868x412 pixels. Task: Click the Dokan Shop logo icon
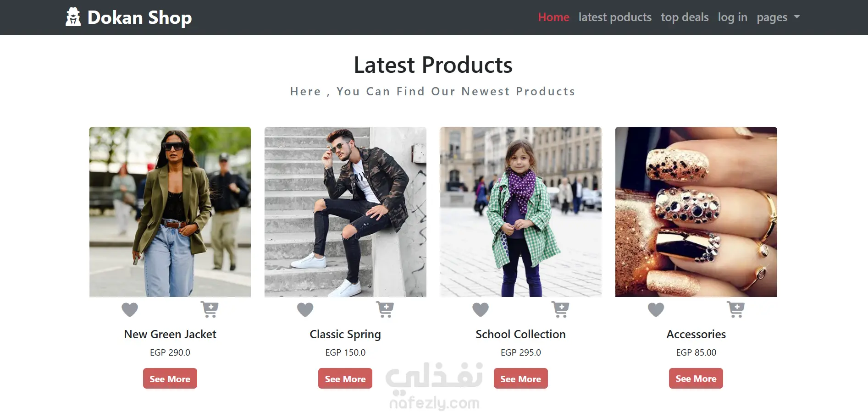[73, 17]
